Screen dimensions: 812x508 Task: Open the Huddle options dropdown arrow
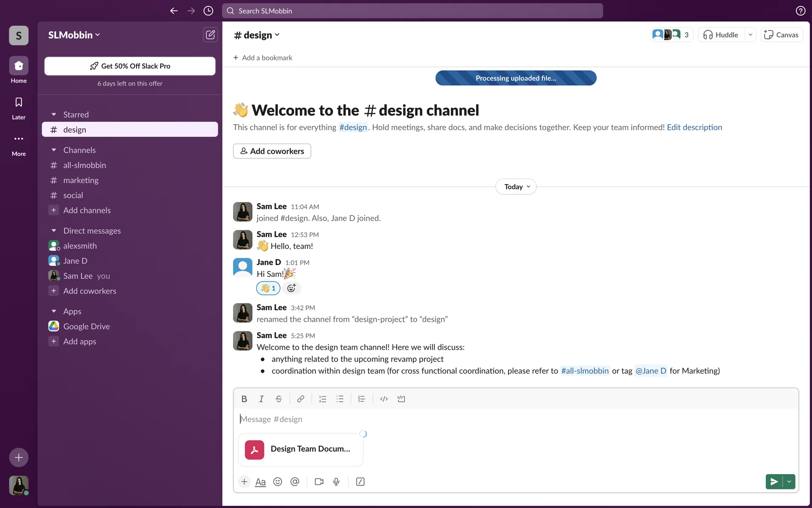[750, 35]
